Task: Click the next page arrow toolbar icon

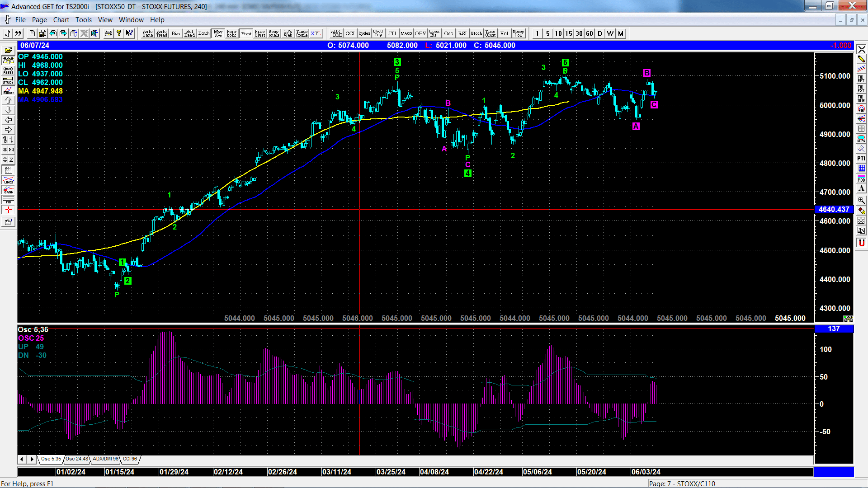Action: (63, 33)
